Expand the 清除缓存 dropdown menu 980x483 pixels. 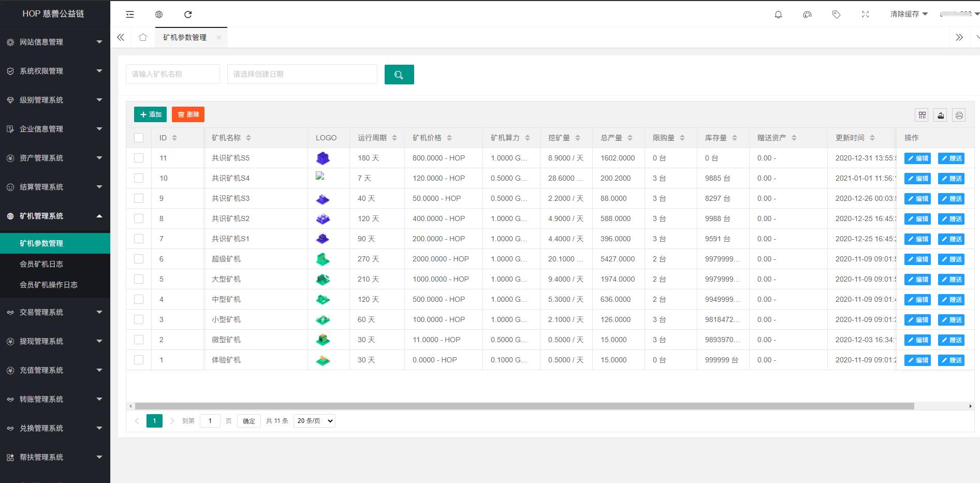tap(909, 14)
